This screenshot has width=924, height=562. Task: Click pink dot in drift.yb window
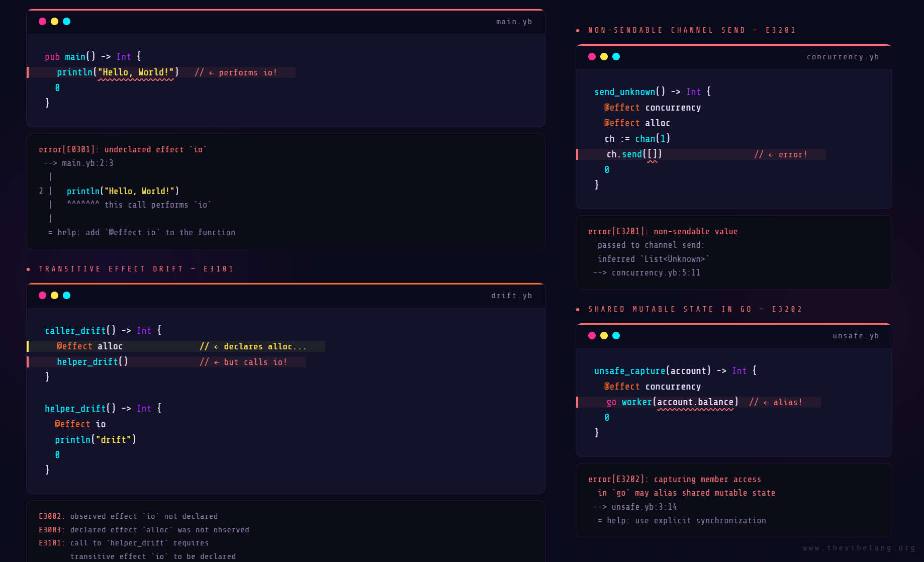[x=42, y=295]
